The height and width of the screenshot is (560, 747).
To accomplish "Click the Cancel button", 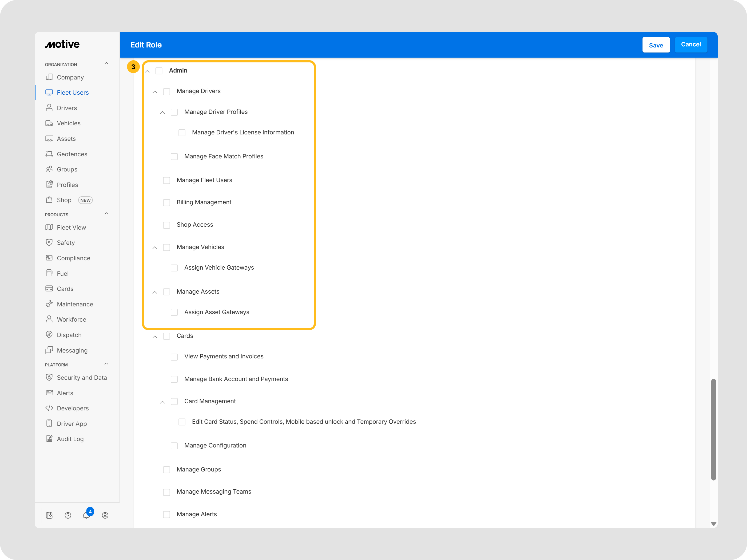I will coord(691,45).
